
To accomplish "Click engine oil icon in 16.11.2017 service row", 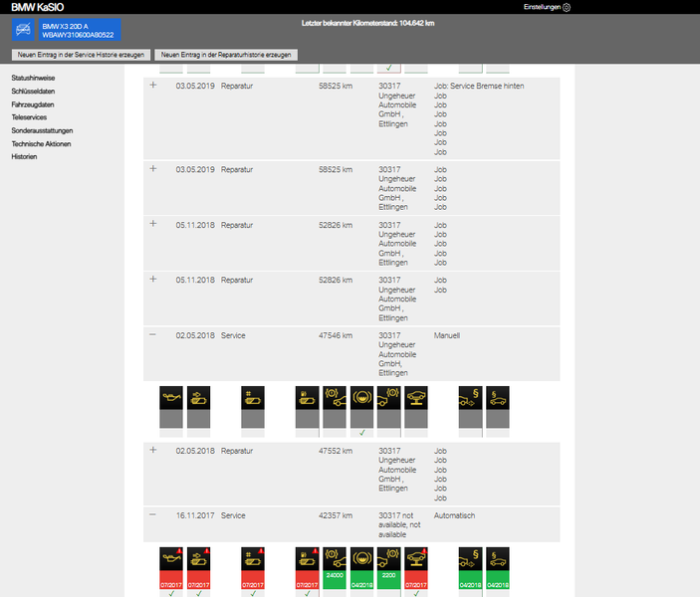I will [x=171, y=558].
